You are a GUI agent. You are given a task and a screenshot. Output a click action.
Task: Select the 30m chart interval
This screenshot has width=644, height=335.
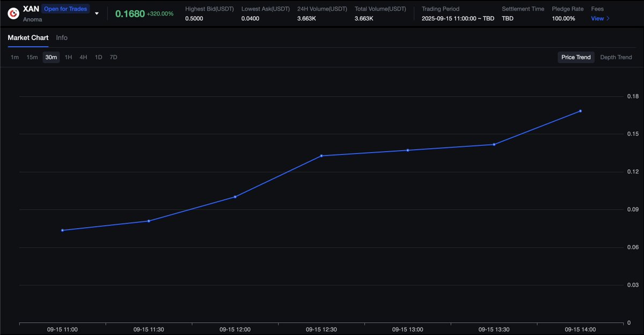[51, 57]
